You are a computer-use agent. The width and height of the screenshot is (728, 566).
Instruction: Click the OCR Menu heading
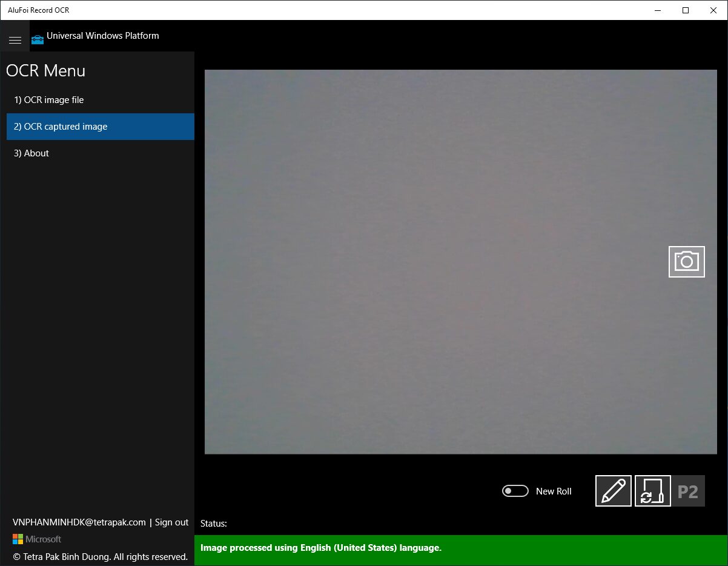click(x=46, y=71)
